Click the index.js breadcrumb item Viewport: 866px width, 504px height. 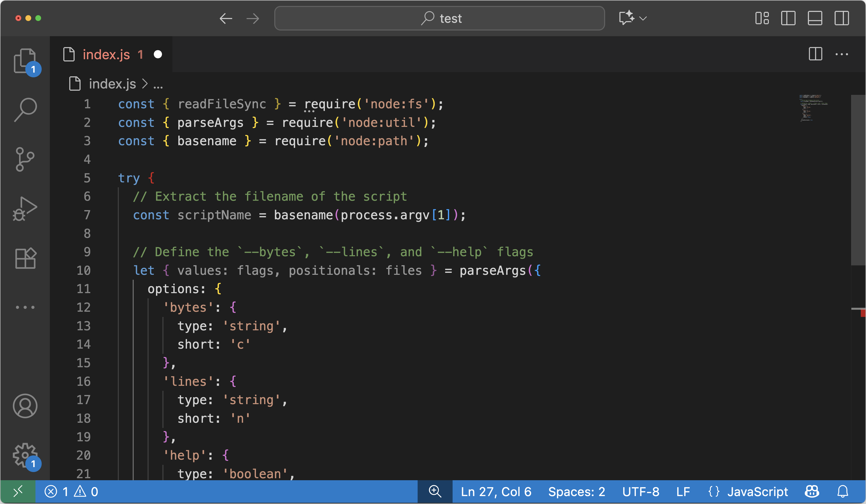coord(112,84)
